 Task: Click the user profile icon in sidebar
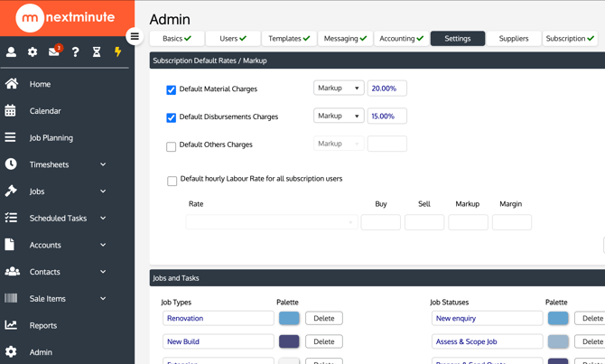(x=12, y=52)
